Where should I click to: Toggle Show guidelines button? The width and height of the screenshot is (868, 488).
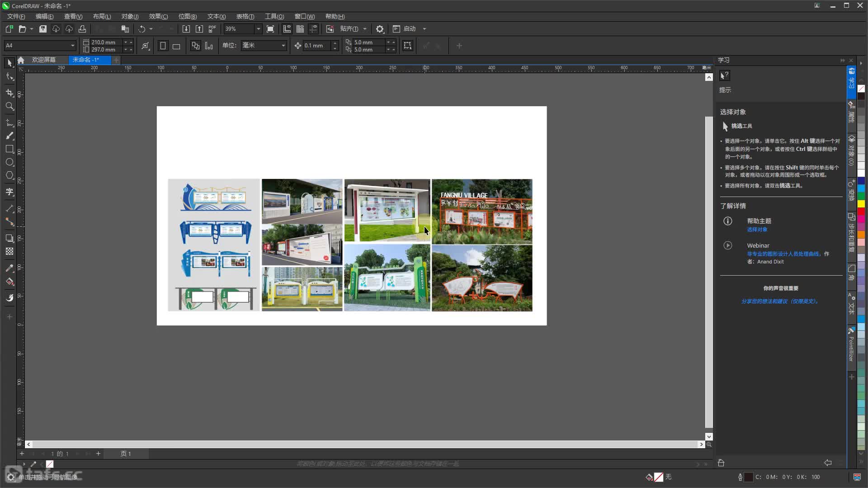point(313,29)
